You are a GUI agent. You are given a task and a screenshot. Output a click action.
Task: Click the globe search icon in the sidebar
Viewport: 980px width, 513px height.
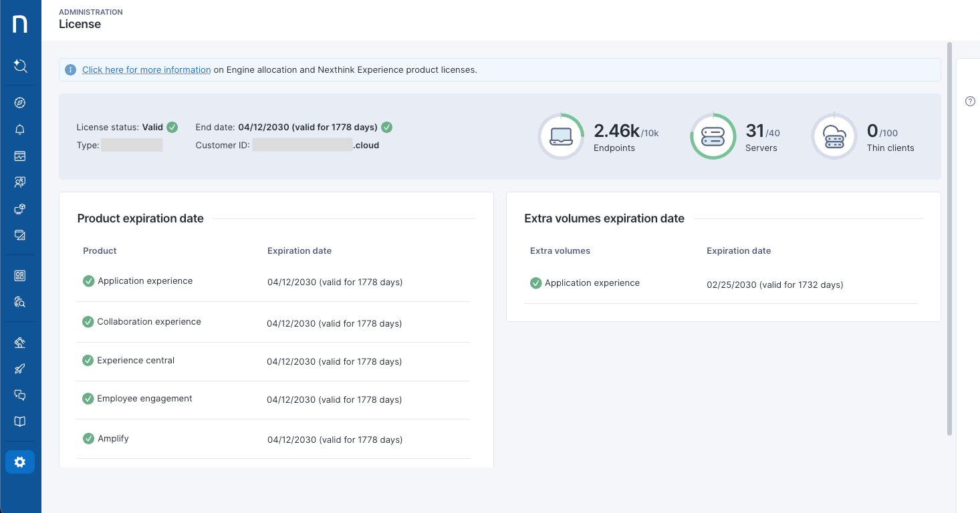(20, 303)
